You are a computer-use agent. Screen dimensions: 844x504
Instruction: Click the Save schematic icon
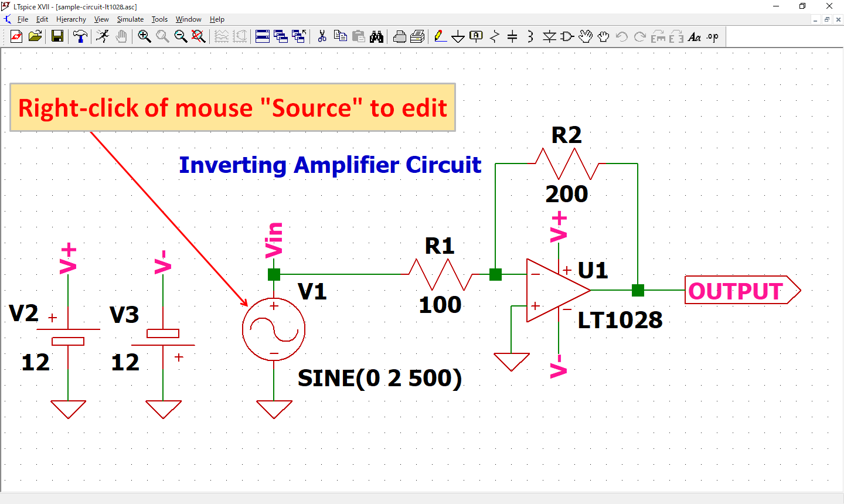point(57,36)
